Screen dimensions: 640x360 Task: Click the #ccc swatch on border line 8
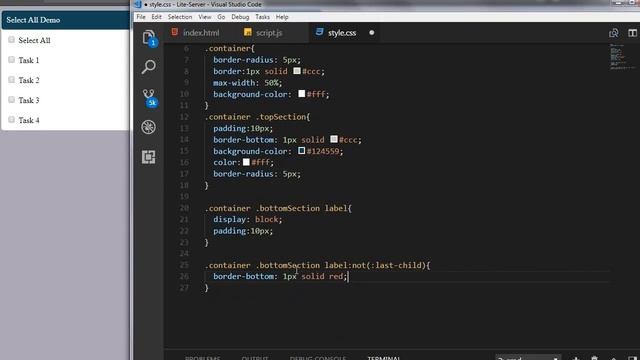297,71
